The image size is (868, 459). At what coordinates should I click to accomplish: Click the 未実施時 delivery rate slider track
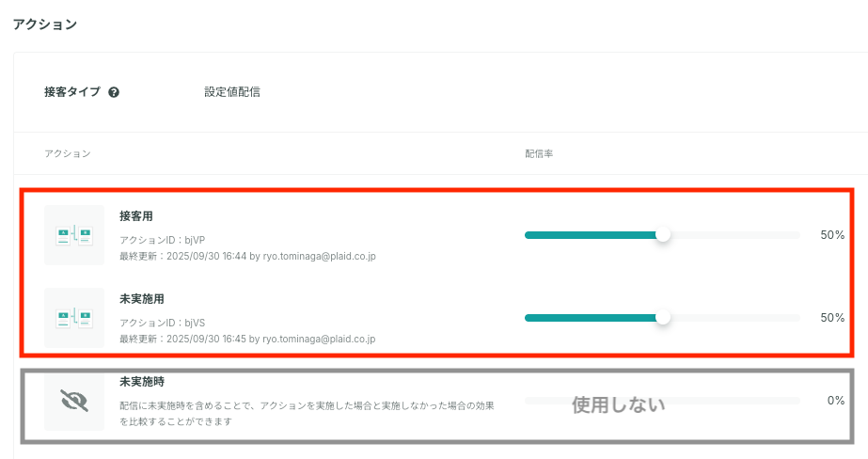click(662, 401)
